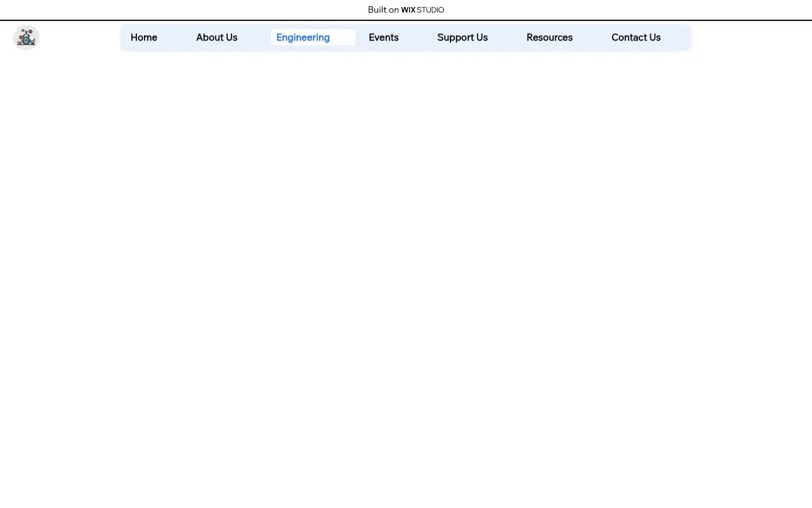
Task: Navigate to Support Us
Action: [x=462, y=37]
